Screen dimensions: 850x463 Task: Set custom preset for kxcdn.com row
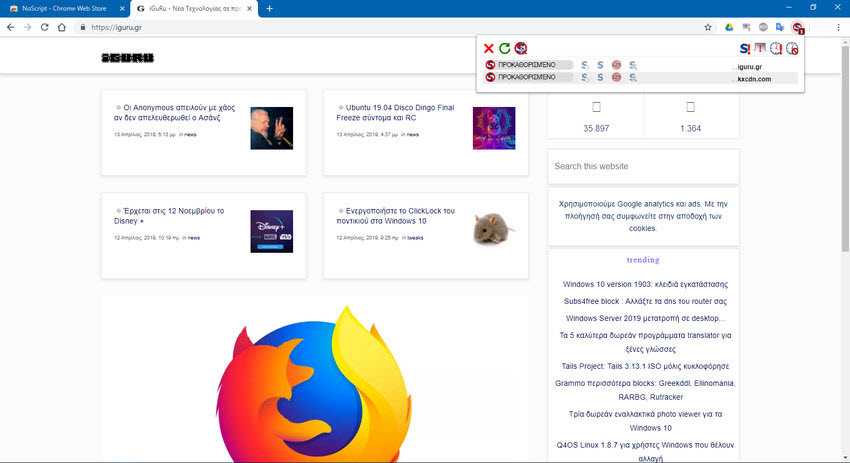pos(633,78)
